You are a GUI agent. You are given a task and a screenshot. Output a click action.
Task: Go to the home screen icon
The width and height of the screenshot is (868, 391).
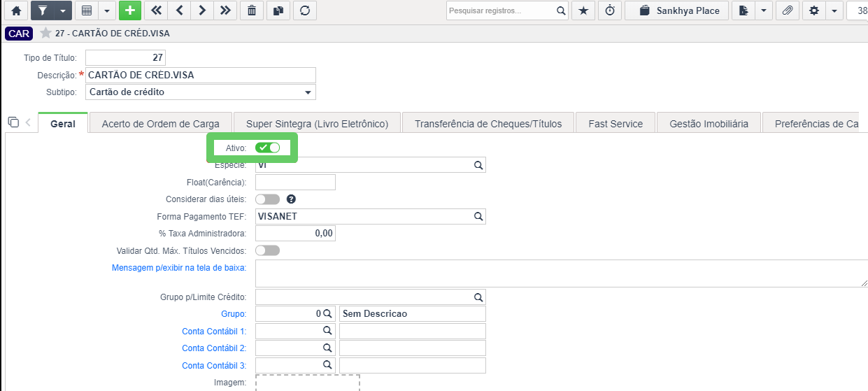[16, 10]
